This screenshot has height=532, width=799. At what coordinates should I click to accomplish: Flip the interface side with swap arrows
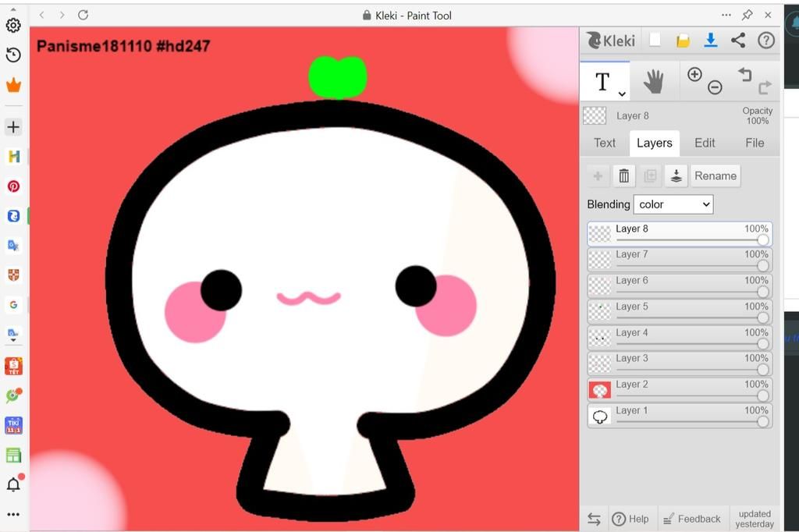(x=594, y=519)
